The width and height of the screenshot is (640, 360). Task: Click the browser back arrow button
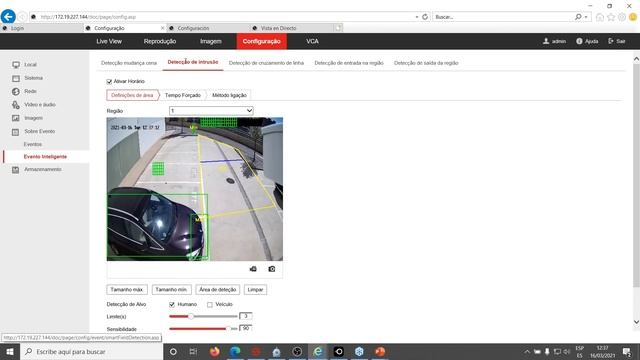8,17
